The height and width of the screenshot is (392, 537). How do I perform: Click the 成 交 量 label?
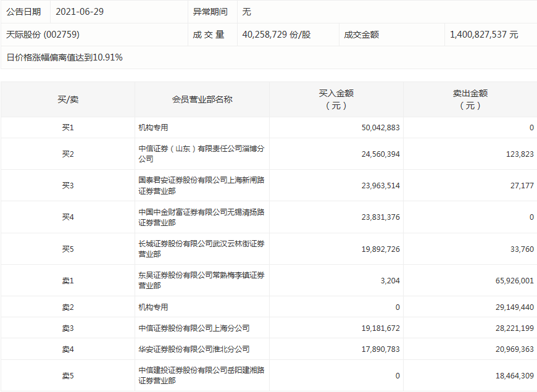tap(209, 35)
